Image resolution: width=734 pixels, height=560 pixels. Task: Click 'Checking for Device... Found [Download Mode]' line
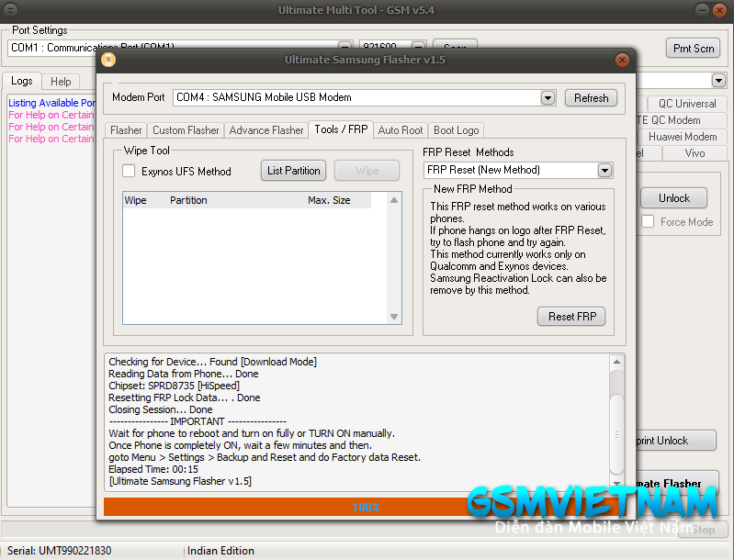pos(212,362)
